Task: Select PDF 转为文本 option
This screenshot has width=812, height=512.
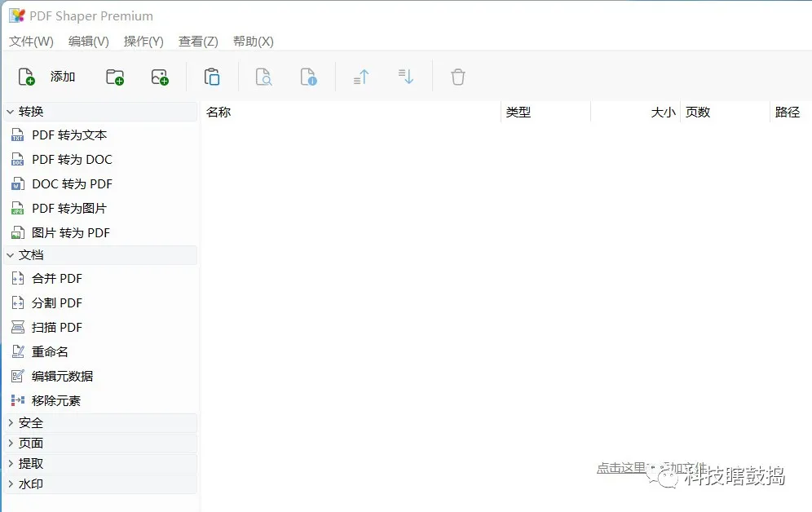Action: tap(69, 135)
